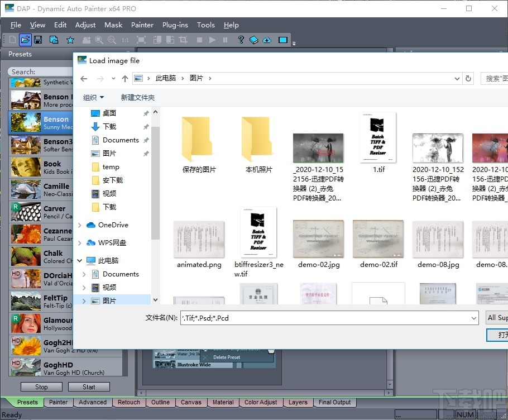This screenshot has height=420, width=508.
Task: Open the file name dropdown list
Action: pos(474,318)
